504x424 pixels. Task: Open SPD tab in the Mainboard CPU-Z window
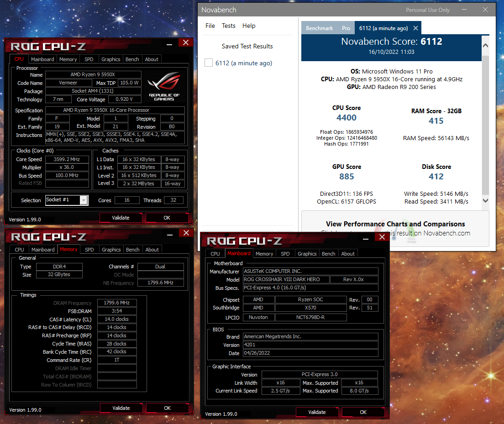coord(285,254)
